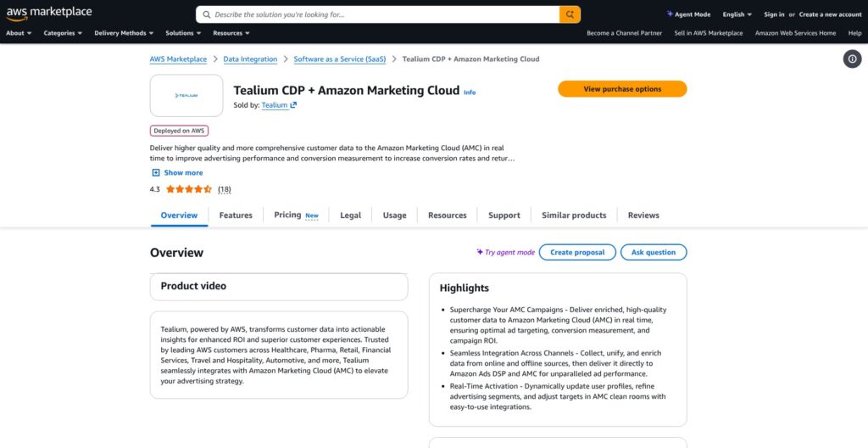868x448 pixels.
Task: Open Sell in AWS Marketplace link
Action: tap(709, 33)
